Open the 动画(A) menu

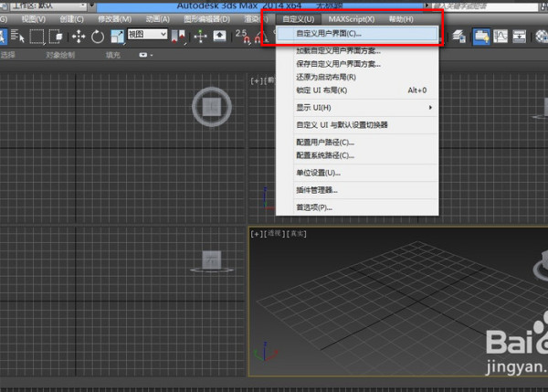coord(158,19)
